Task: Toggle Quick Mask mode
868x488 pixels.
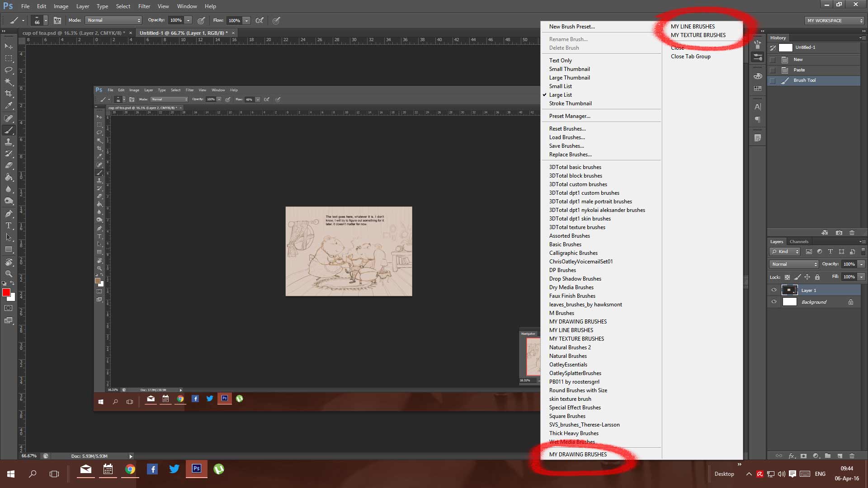Action: point(9,308)
